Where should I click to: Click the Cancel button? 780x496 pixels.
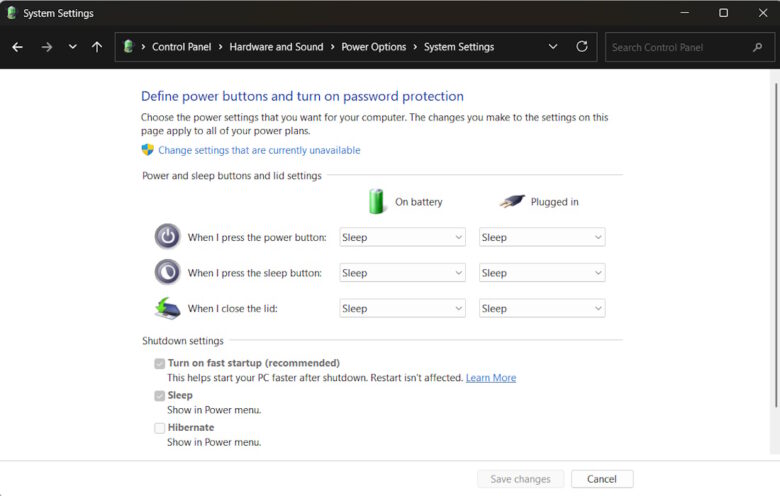tap(602, 479)
